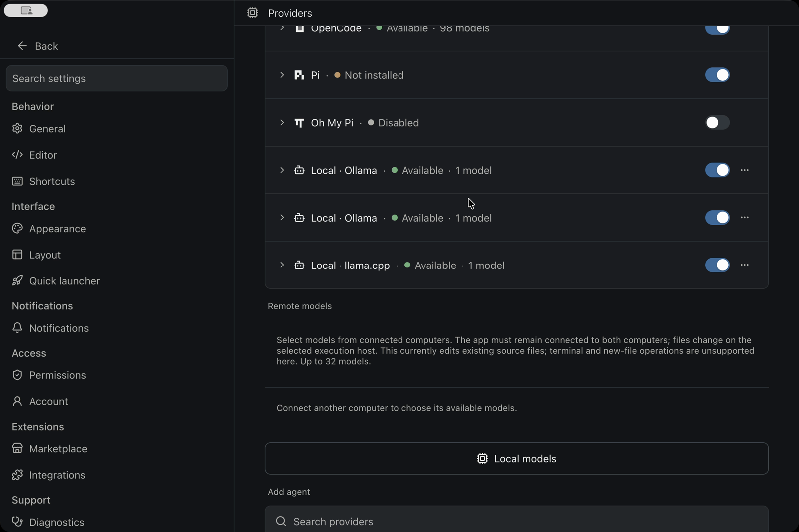Click the Oh My Pi logo icon

pos(299,123)
